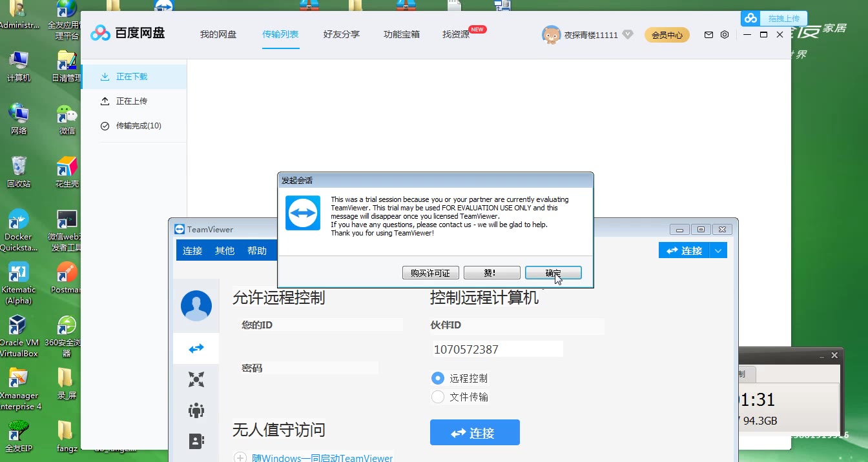Open 全友EIP desktop icon
Image resolution: width=868 pixels, height=462 pixels.
(19, 436)
